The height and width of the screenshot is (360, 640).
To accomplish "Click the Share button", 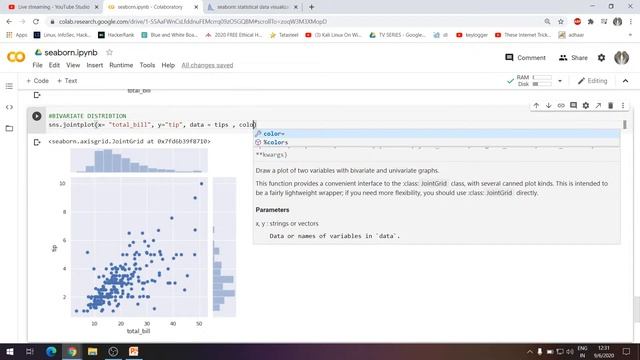I will [x=573, y=58].
